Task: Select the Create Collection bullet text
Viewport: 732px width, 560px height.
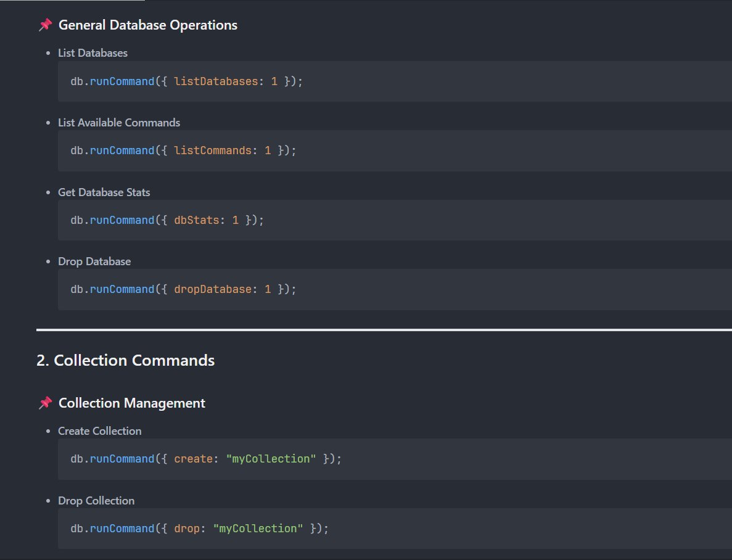Action: pyautogui.click(x=100, y=430)
